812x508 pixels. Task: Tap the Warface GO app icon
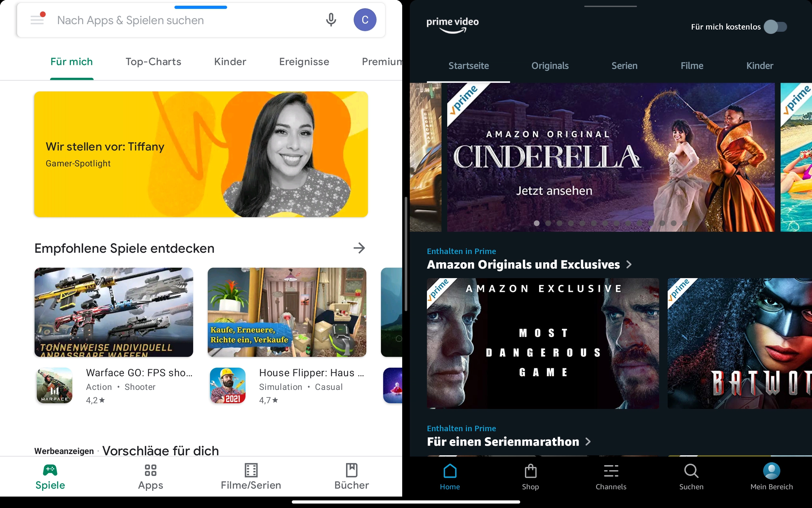click(54, 385)
